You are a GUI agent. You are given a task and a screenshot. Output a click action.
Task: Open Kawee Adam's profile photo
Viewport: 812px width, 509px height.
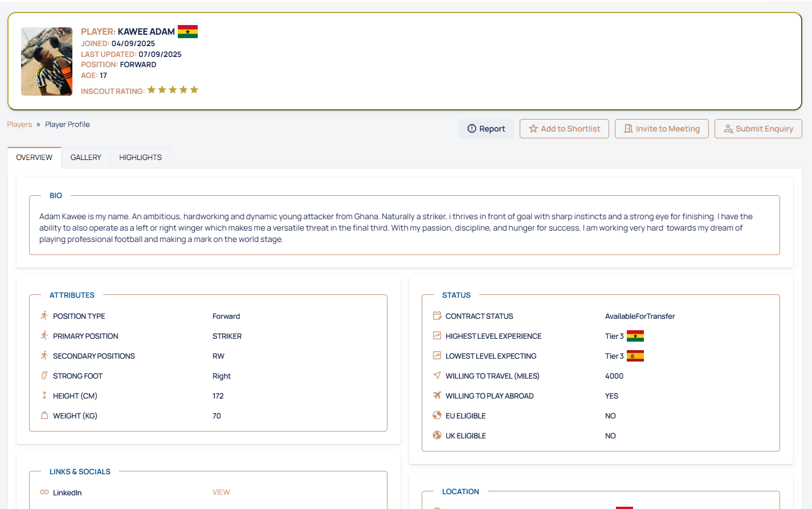[x=47, y=61]
